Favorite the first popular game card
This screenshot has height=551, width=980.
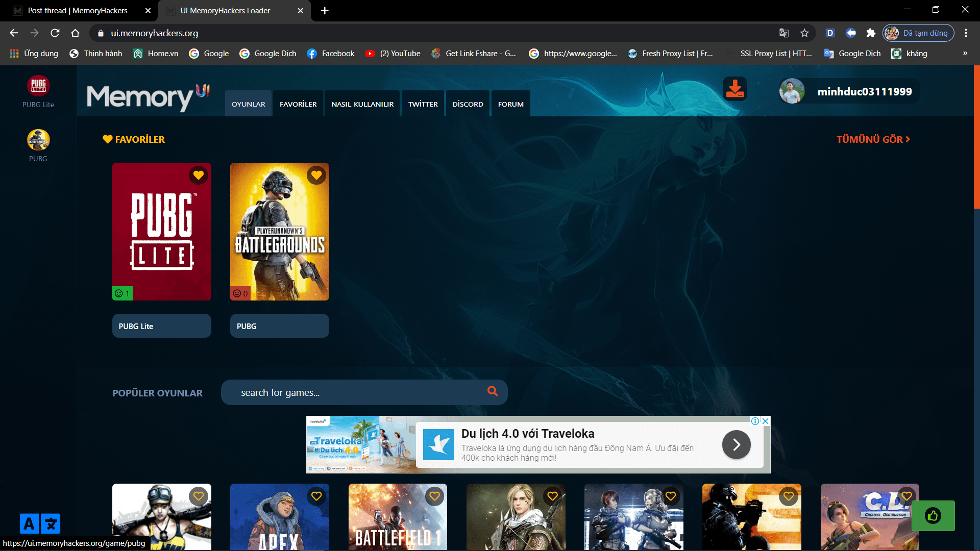(199, 496)
